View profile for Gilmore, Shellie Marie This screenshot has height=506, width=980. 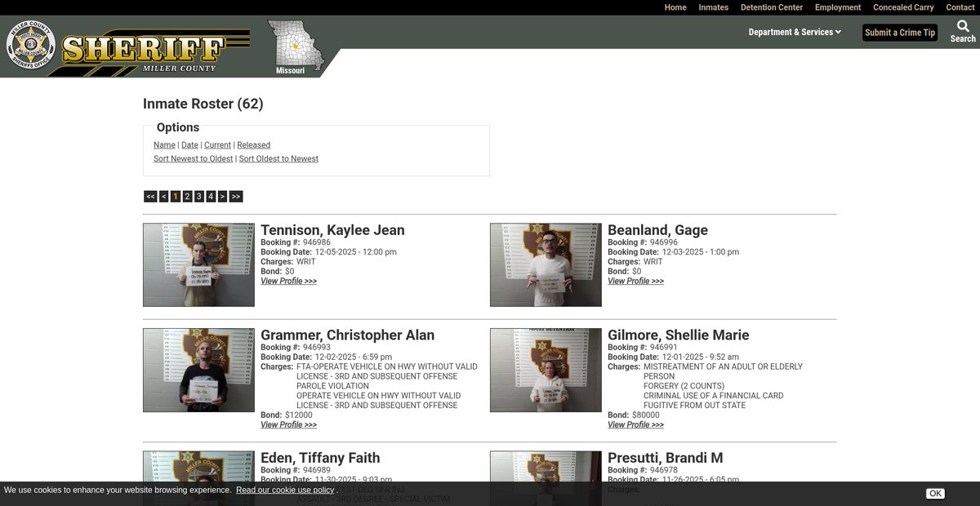tap(635, 425)
